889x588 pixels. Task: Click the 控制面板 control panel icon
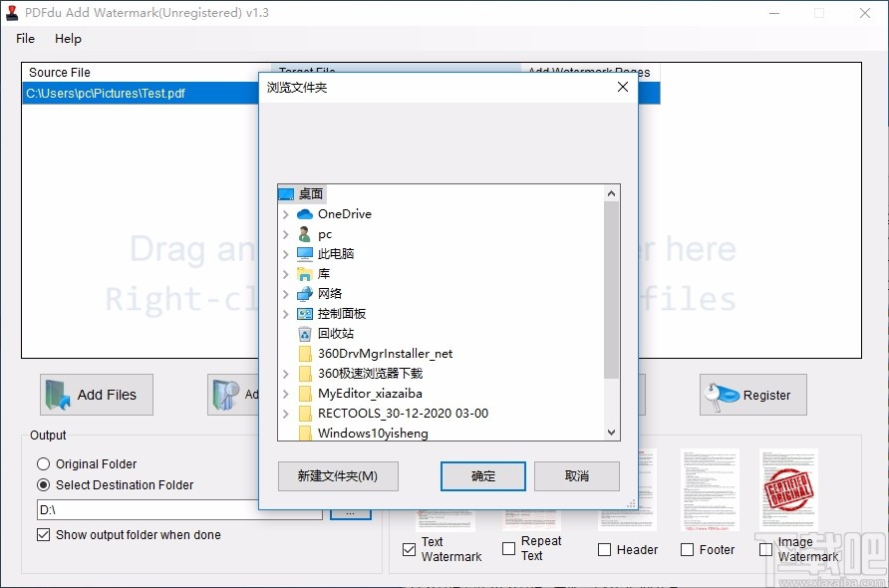[305, 313]
